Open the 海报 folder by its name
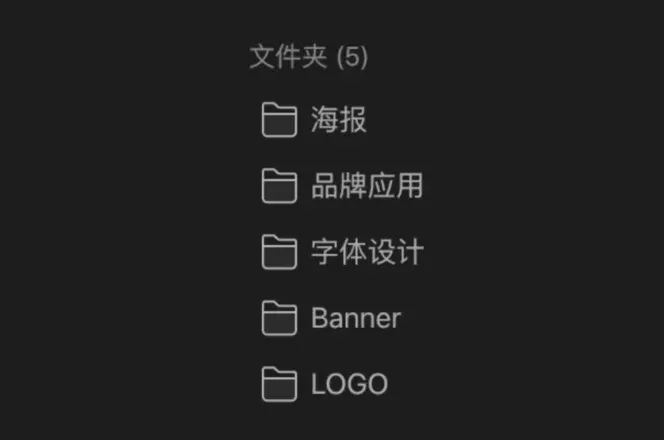The image size is (664, 440). click(x=339, y=120)
